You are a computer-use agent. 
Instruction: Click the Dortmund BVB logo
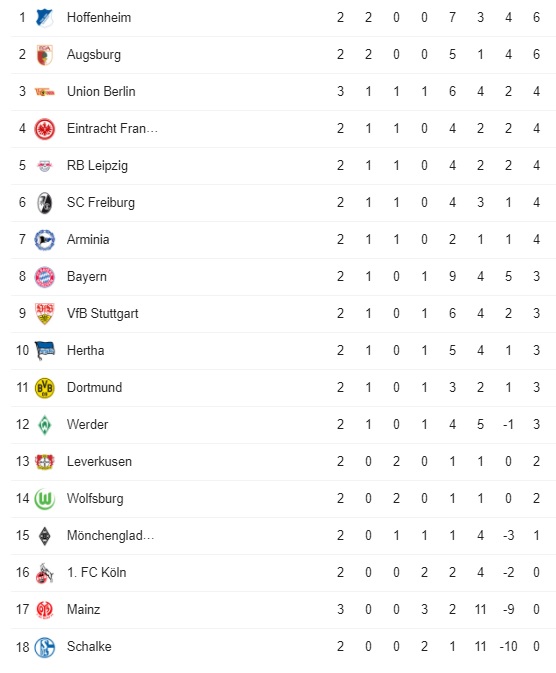44,388
